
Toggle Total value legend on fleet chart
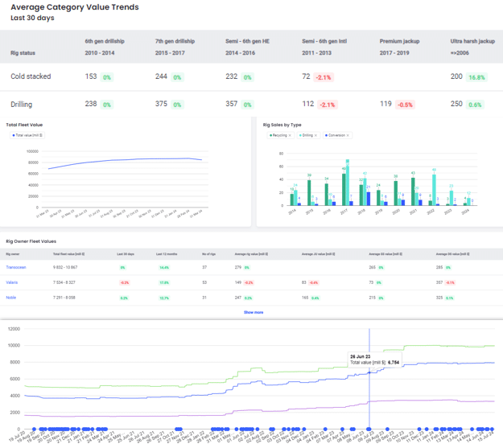point(31,136)
